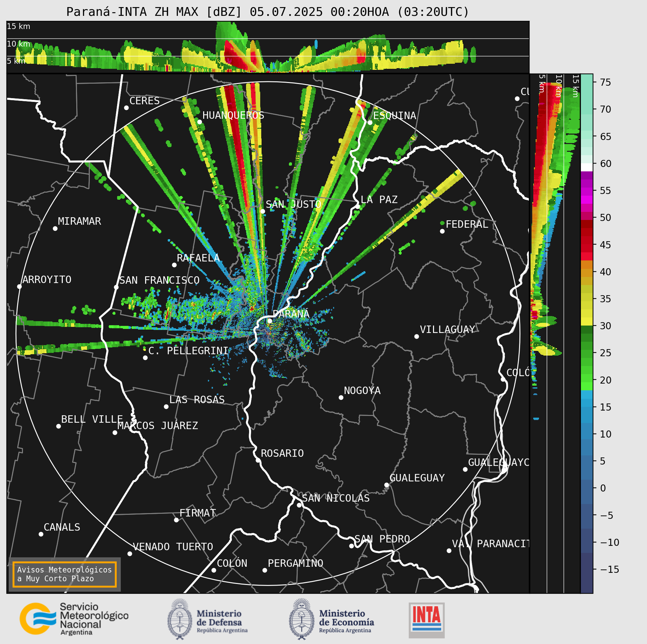Image resolution: width=647 pixels, height=644 pixels.
Task: Click the ESQUINA city marker dot
Action: [370, 122]
